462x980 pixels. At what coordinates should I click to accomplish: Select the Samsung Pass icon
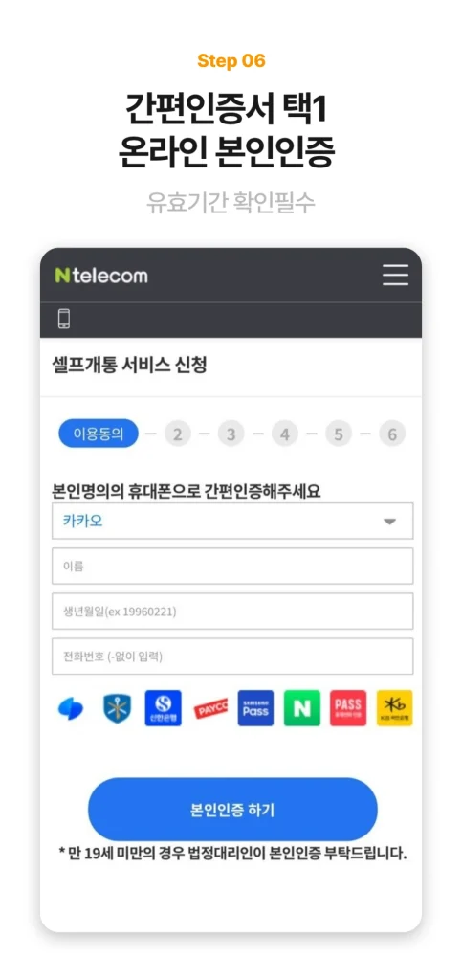tap(255, 708)
